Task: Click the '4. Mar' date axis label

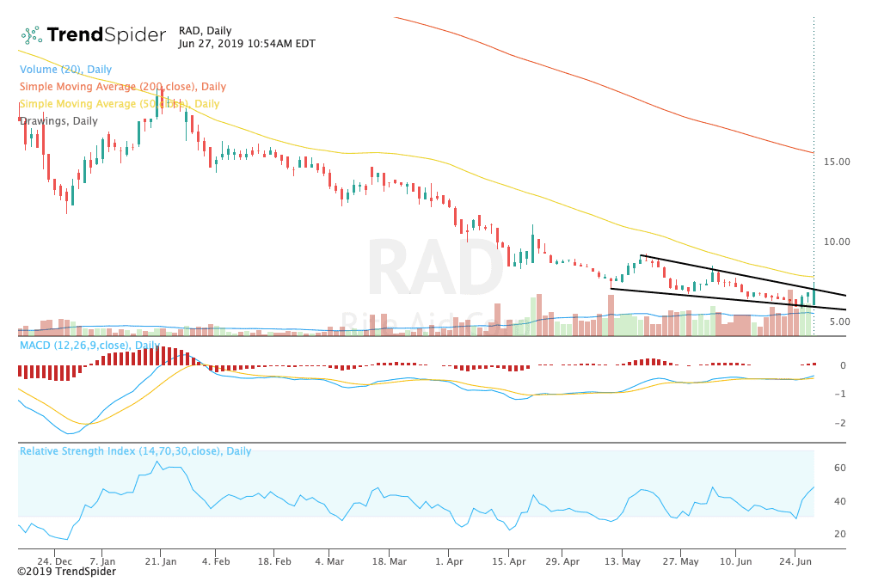Action: (x=329, y=561)
